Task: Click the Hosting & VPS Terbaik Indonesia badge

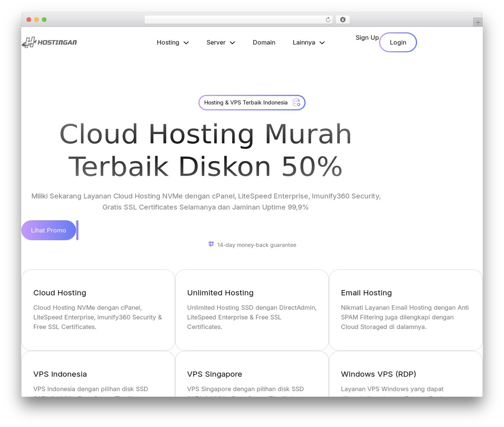Action: coord(252,102)
